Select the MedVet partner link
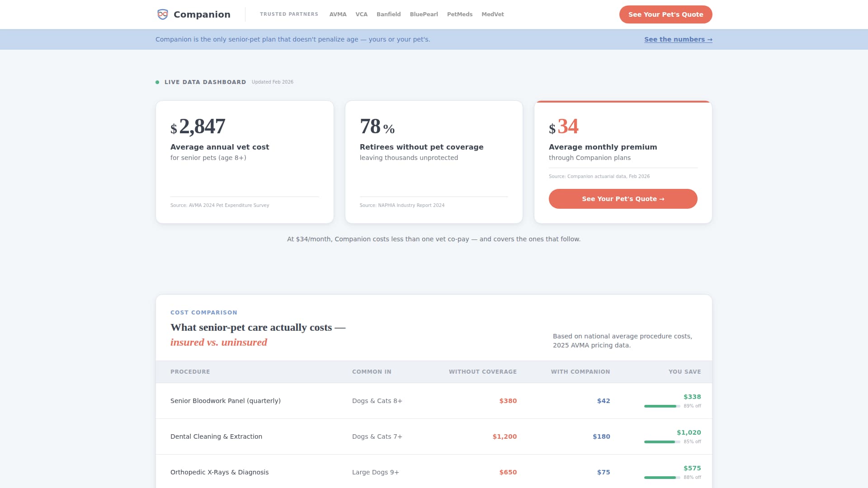The height and width of the screenshot is (488, 868). (x=492, y=14)
